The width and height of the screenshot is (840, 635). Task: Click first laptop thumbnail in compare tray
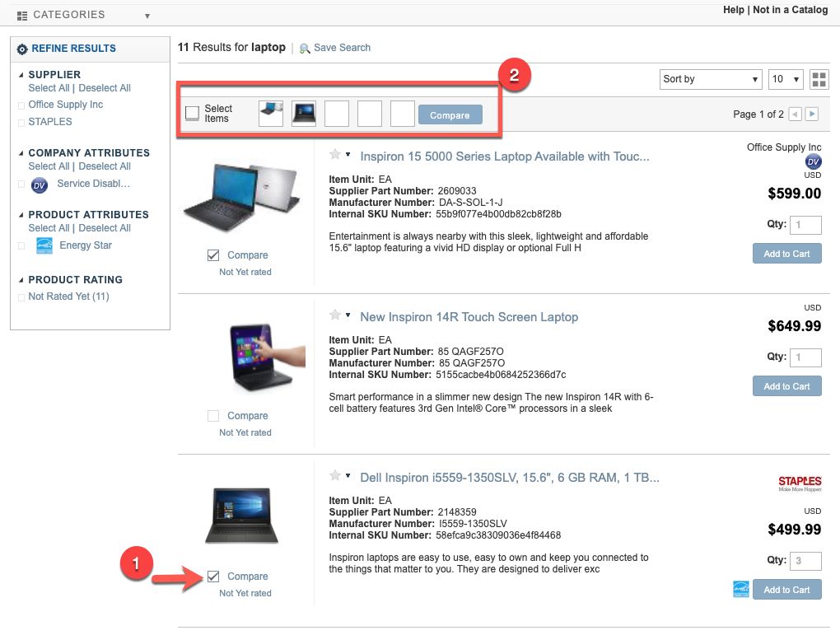[271, 113]
